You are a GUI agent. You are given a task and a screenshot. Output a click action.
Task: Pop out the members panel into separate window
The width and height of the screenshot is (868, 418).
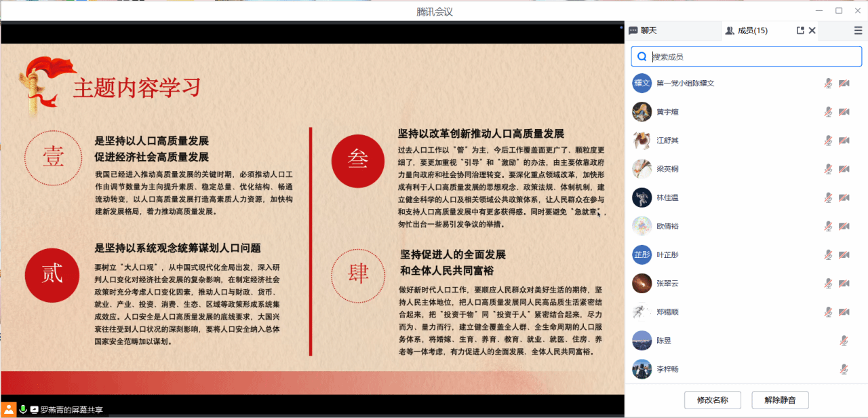[x=800, y=31]
